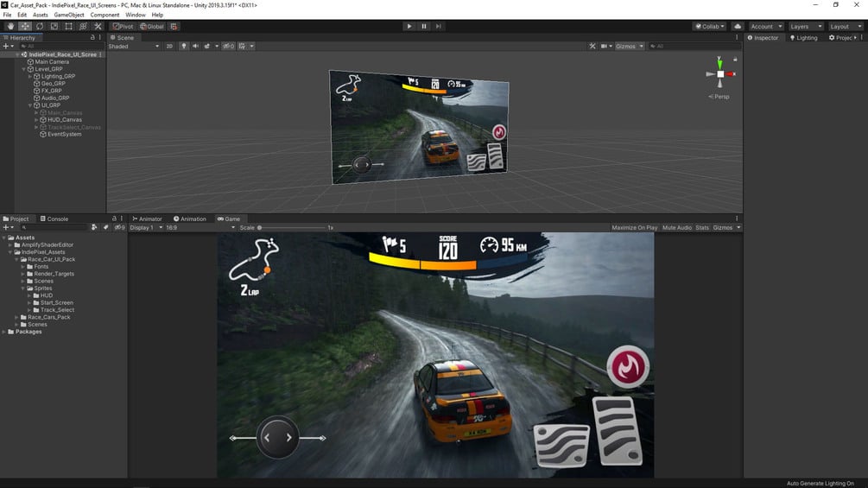Toggle Global/Local handle rotation
The image size is (868, 488).
(x=152, y=26)
